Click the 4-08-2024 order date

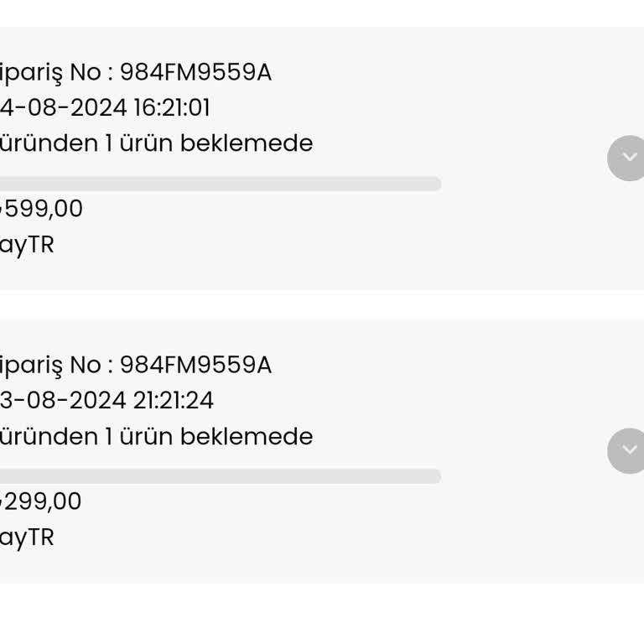pos(63,108)
